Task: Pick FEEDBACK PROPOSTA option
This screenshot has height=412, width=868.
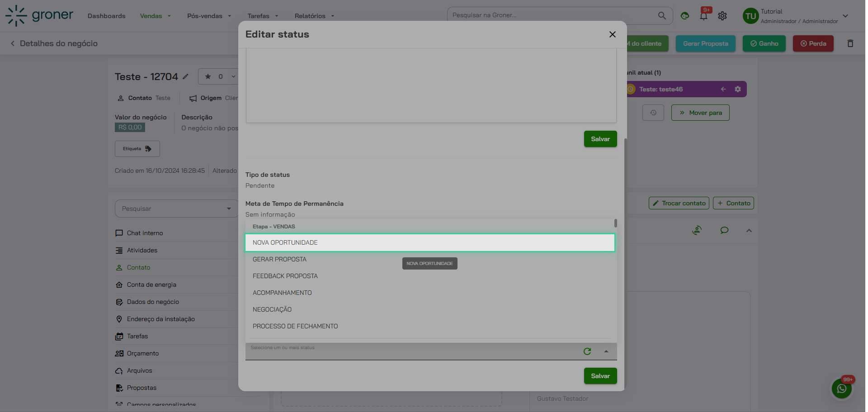Action: pos(429,276)
